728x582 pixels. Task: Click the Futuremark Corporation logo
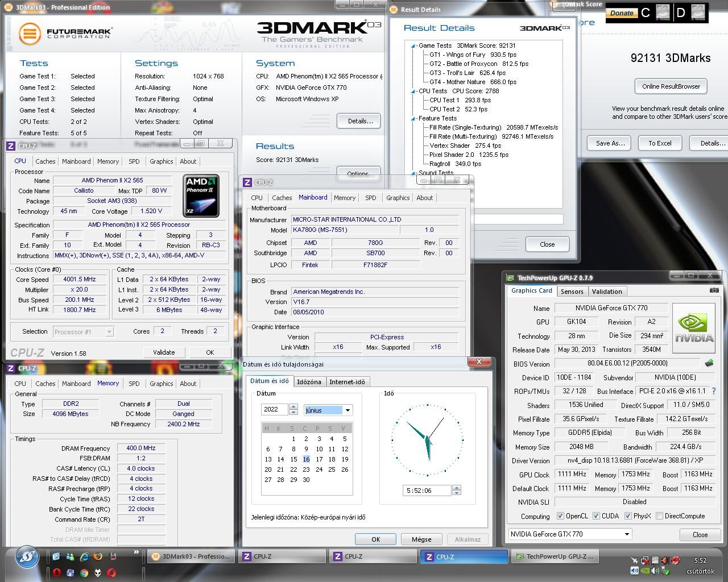tap(66, 34)
